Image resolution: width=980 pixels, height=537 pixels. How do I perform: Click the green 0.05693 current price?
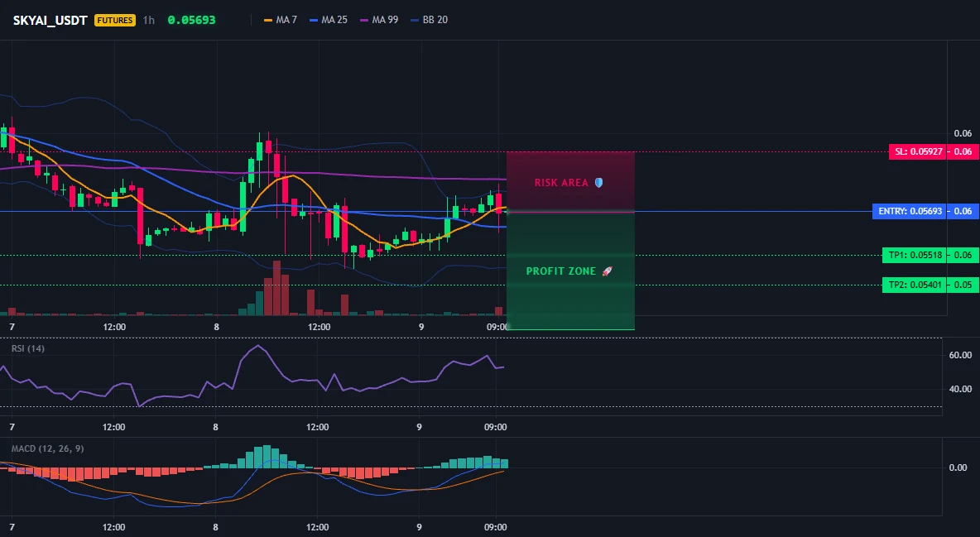(x=191, y=20)
